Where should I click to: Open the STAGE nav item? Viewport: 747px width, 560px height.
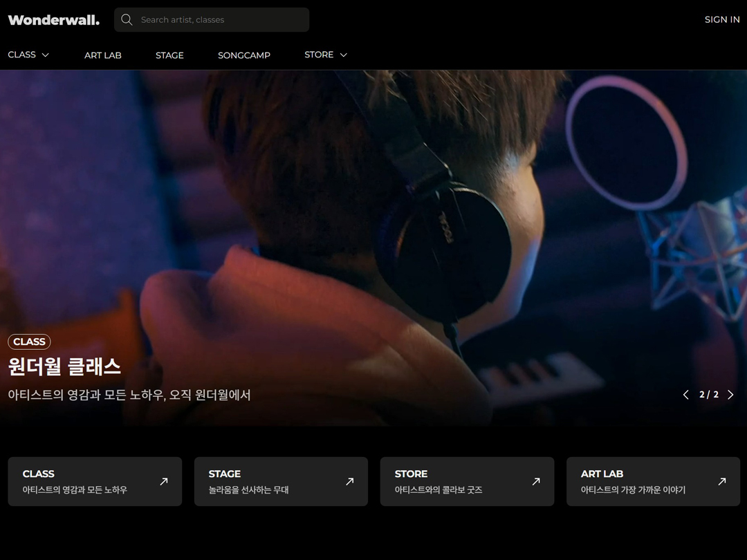[169, 55]
